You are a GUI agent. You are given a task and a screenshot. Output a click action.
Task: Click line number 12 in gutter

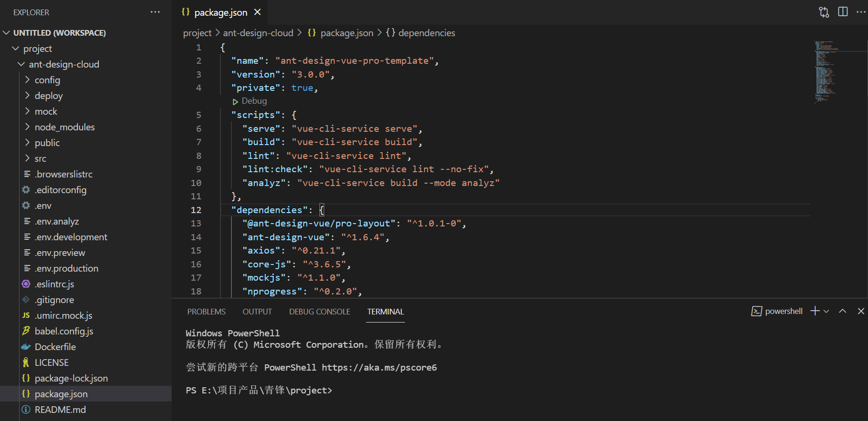[x=196, y=210]
